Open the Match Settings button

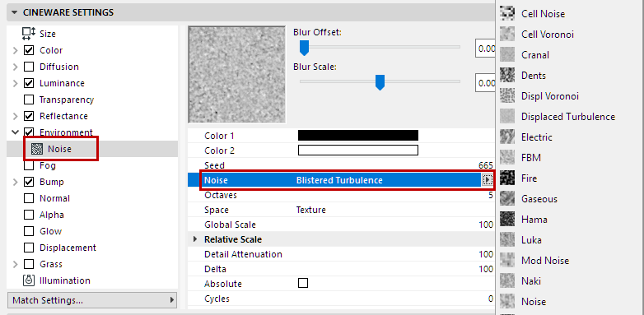coord(92,300)
